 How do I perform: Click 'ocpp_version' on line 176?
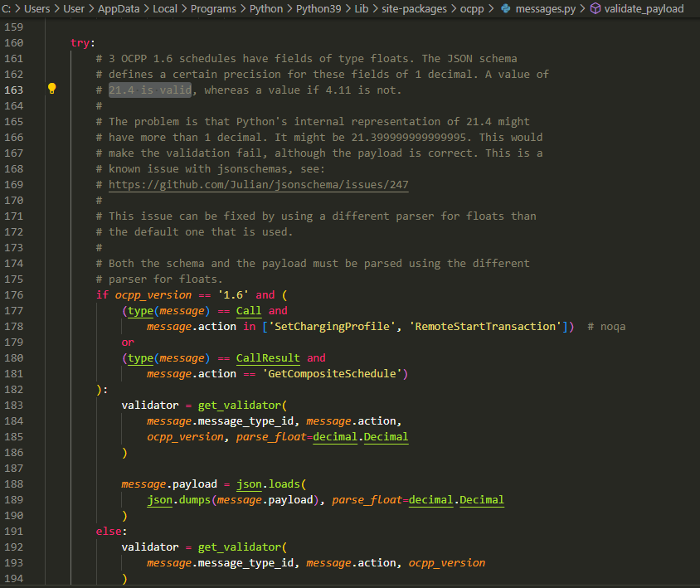153,294
